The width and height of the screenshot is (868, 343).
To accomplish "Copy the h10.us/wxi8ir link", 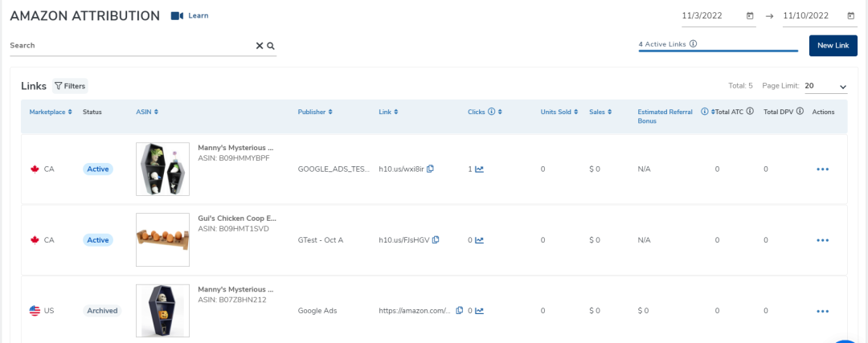I will pyautogui.click(x=431, y=169).
